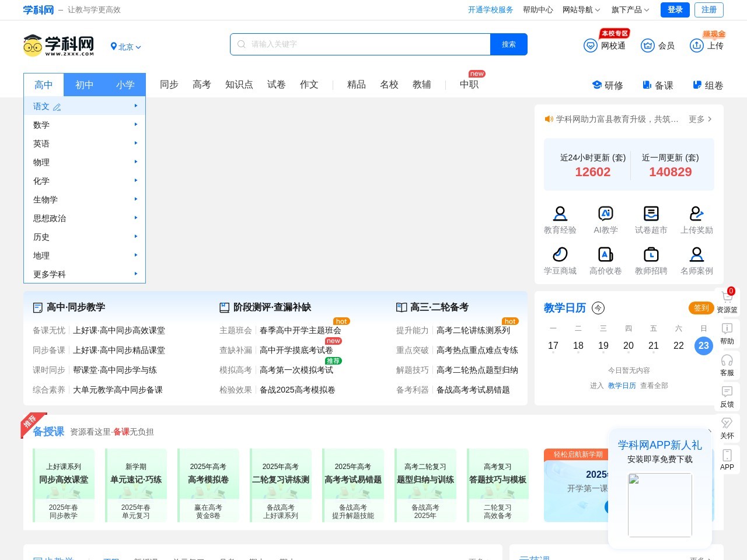This screenshot has height=560, width=747.
Task: Open 教学日历 link below calendar
Action: tap(622, 386)
